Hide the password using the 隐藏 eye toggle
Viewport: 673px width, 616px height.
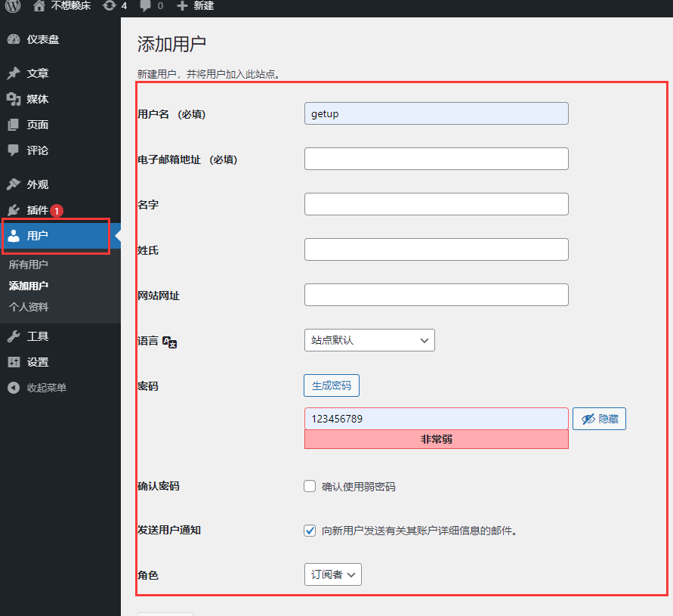(x=599, y=419)
